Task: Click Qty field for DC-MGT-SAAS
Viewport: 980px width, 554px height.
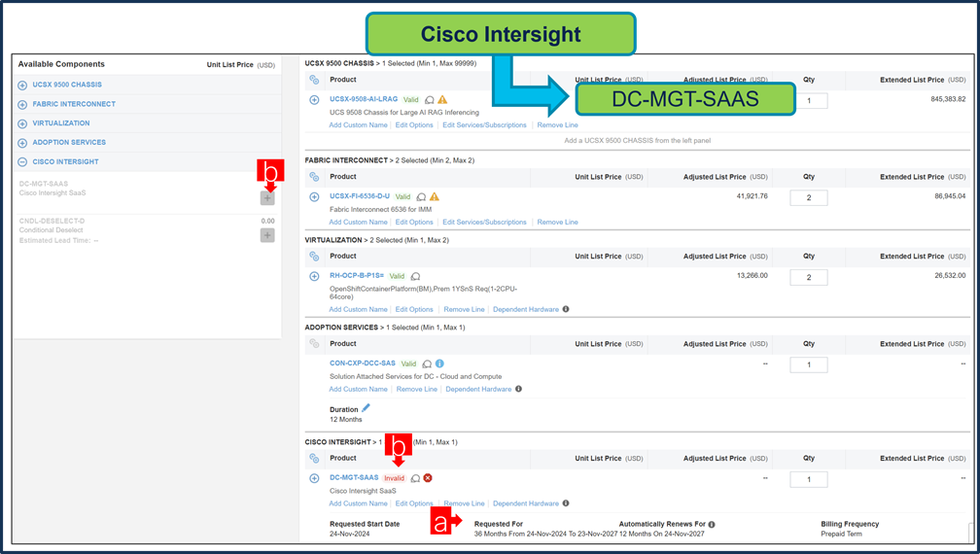Action: (809, 480)
